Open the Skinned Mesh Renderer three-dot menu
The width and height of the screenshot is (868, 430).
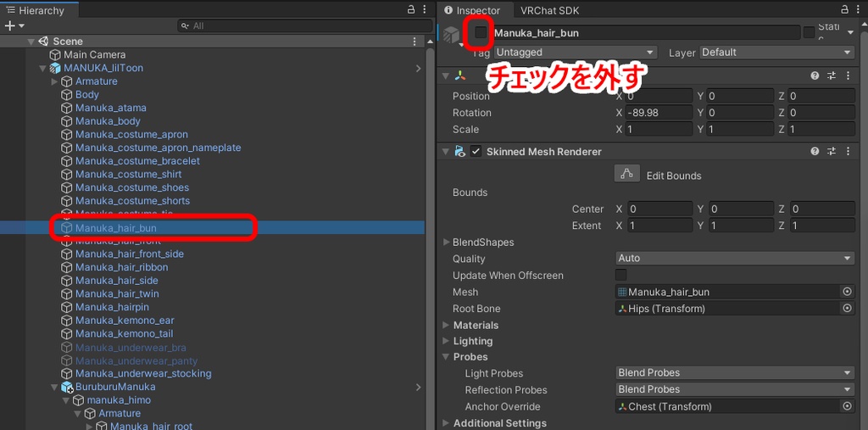click(x=848, y=151)
